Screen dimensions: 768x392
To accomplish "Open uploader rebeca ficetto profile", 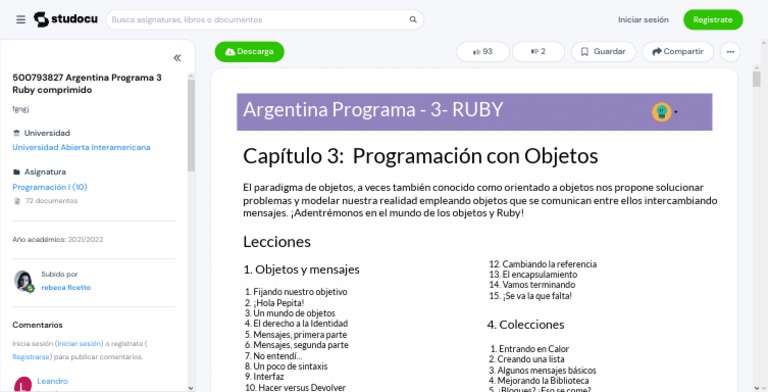I will (66, 287).
